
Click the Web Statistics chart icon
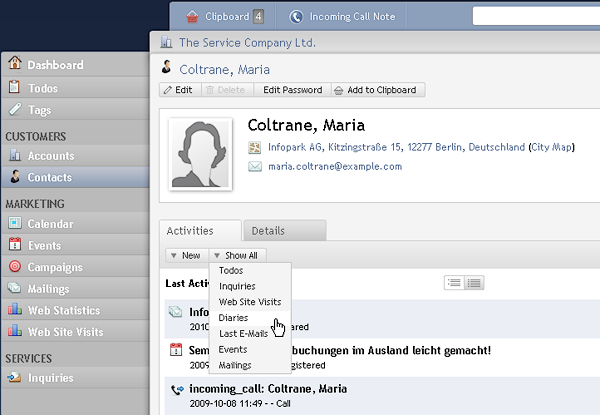pyautogui.click(x=15, y=309)
